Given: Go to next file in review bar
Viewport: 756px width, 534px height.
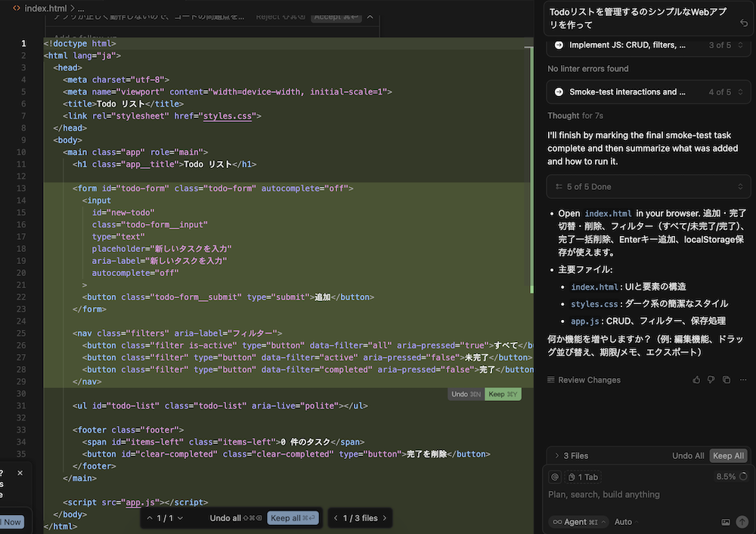Looking at the screenshot, I should coord(385,518).
